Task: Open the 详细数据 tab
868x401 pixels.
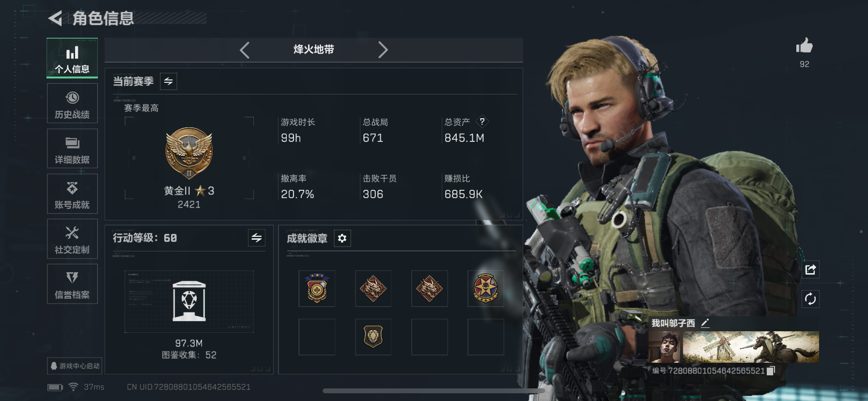Action: 72,148
